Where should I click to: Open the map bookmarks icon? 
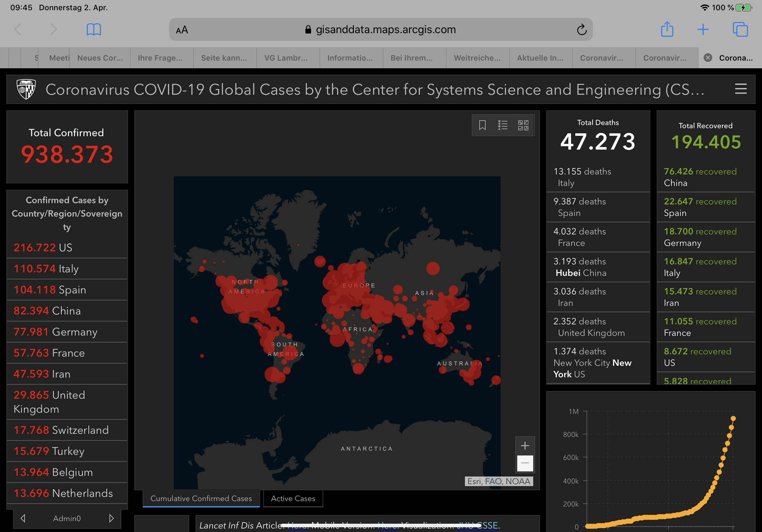(482, 125)
